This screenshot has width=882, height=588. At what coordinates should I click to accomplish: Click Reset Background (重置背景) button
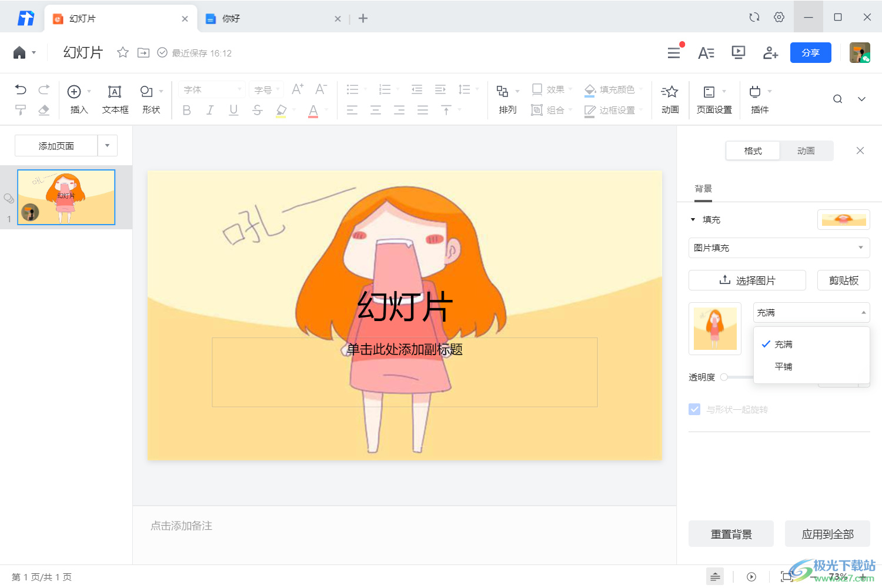pyautogui.click(x=731, y=534)
